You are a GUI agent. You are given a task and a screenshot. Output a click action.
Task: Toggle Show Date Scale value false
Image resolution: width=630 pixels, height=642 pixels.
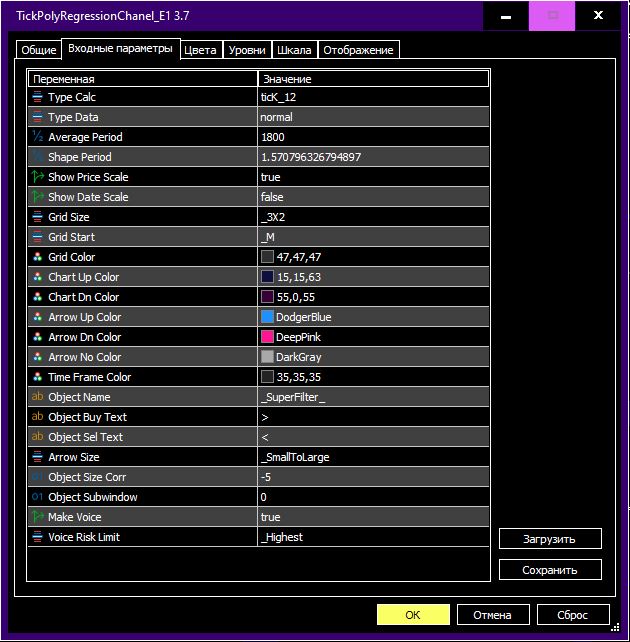(373, 197)
